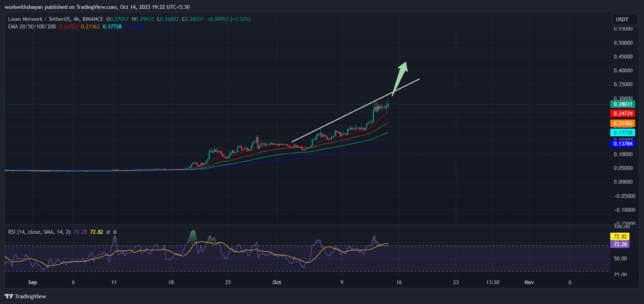Click the purple 72.28 RSI axis label
Screen dimensions: 644x304
click(x=619, y=244)
